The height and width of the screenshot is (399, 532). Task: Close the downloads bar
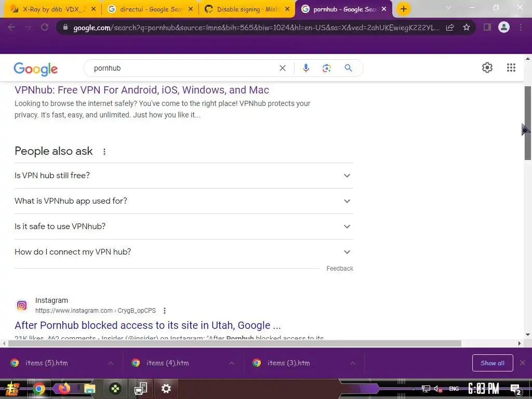[x=523, y=363]
